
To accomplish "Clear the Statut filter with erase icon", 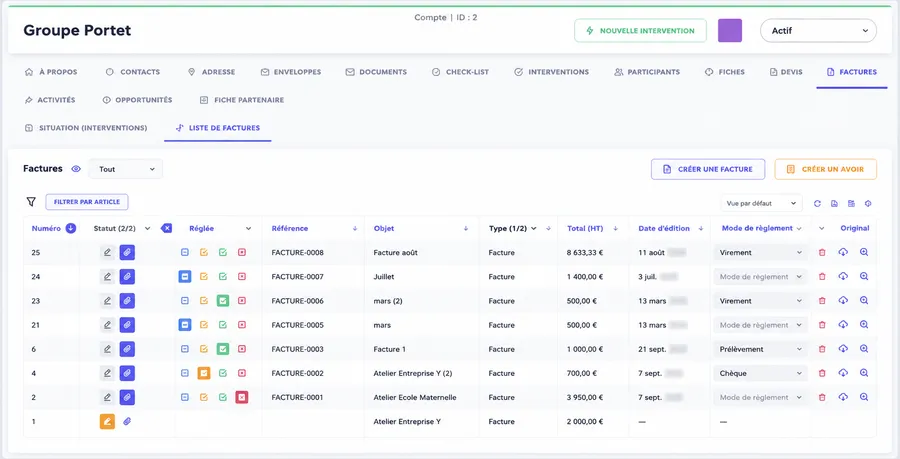I will 166,228.
